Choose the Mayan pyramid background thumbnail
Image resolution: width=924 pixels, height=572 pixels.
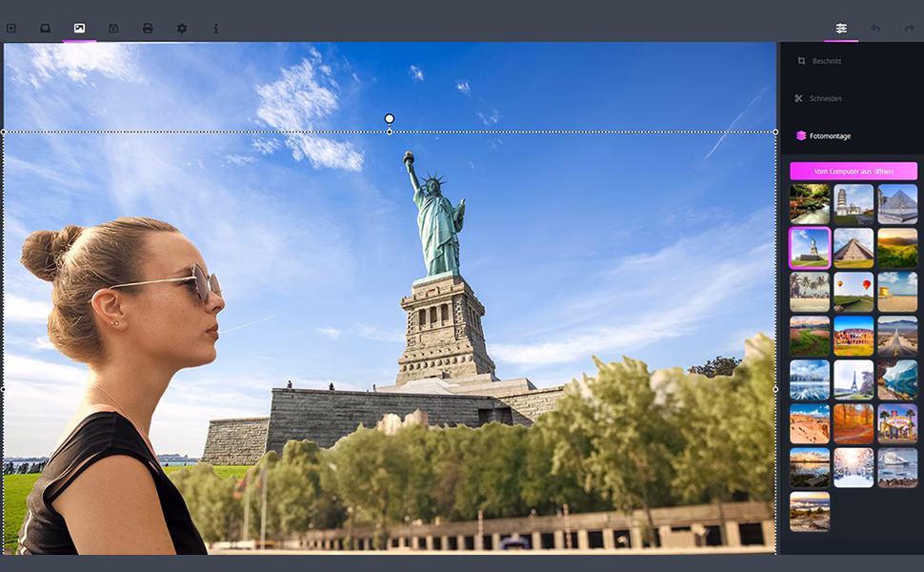854,248
